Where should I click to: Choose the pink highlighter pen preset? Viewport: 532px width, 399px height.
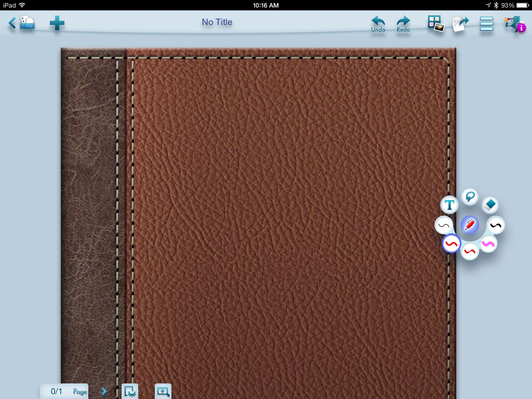click(x=488, y=244)
